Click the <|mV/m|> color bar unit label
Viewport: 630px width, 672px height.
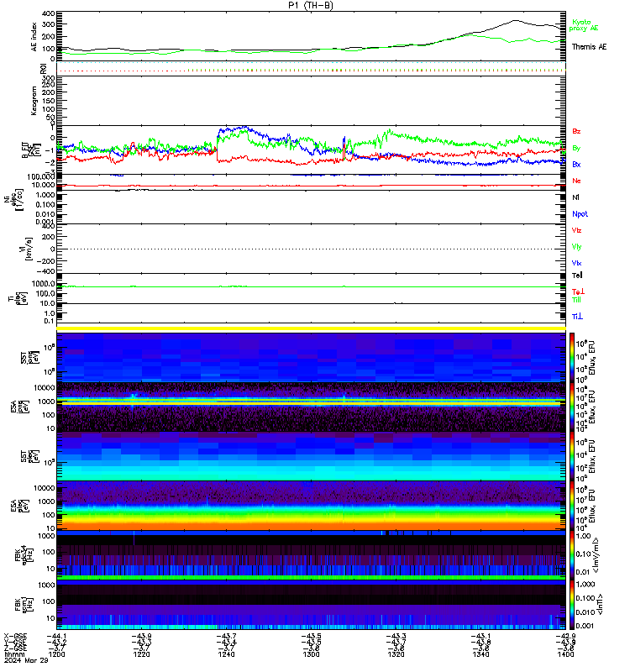[596, 556]
